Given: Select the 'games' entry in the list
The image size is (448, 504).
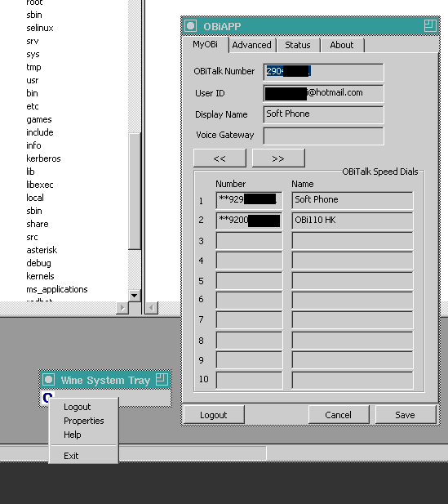Looking at the screenshot, I should 39,119.
